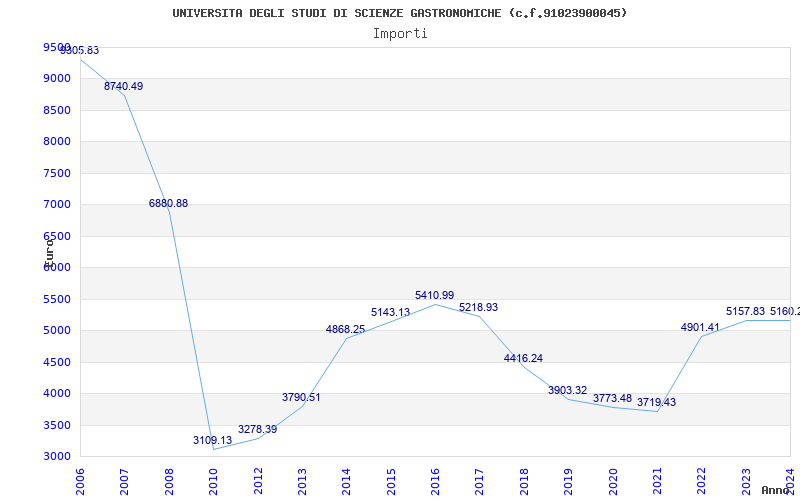Click the 2012 x-axis year label
The image size is (800, 500).
click(258, 482)
